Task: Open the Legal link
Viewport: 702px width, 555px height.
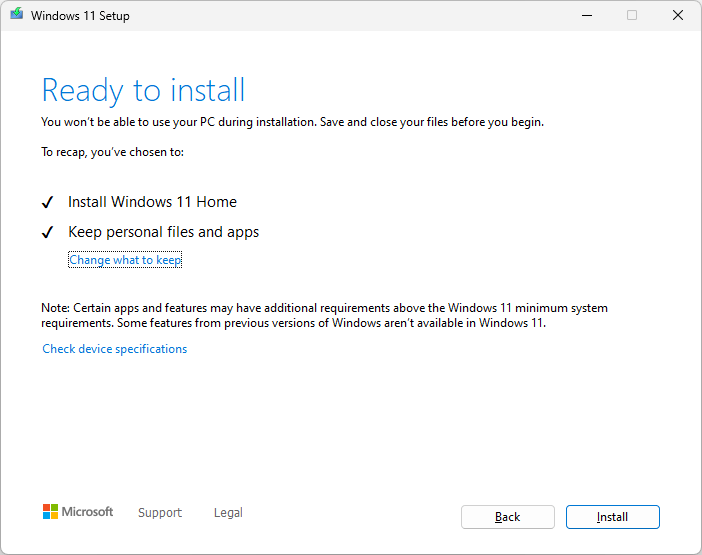Action: click(x=228, y=512)
